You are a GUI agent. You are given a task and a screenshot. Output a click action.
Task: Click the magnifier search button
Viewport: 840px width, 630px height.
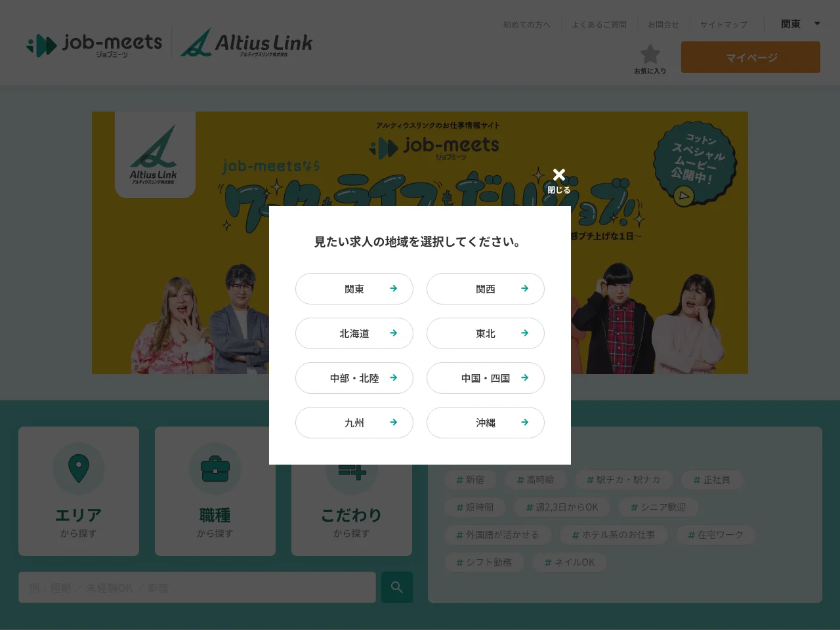(397, 587)
